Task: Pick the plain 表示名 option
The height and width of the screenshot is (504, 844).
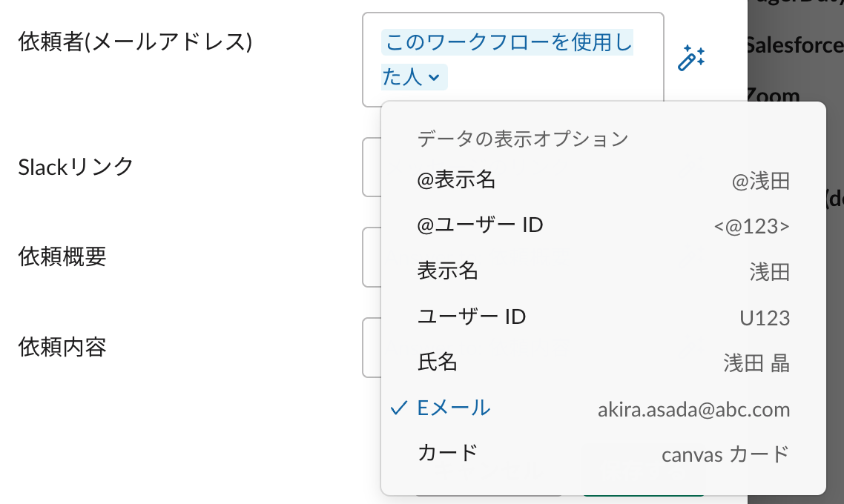Action: click(604, 271)
